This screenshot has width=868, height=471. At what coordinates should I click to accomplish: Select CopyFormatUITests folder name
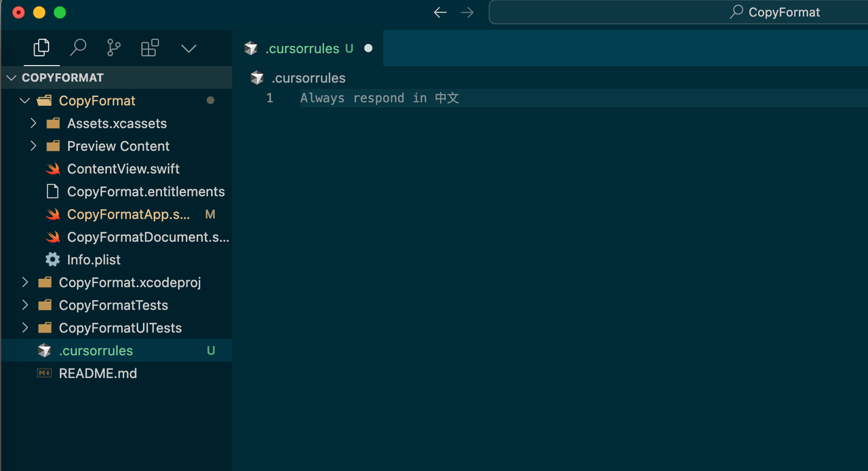tap(120, 328)
